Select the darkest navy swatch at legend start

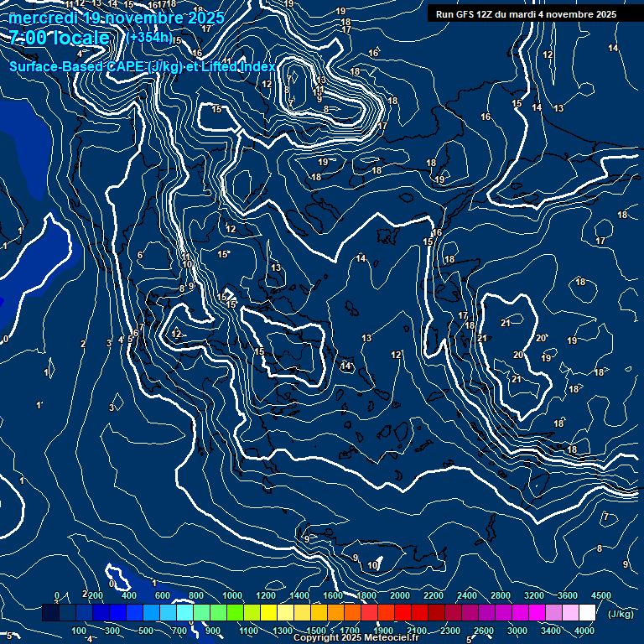(x=50, y=612)
